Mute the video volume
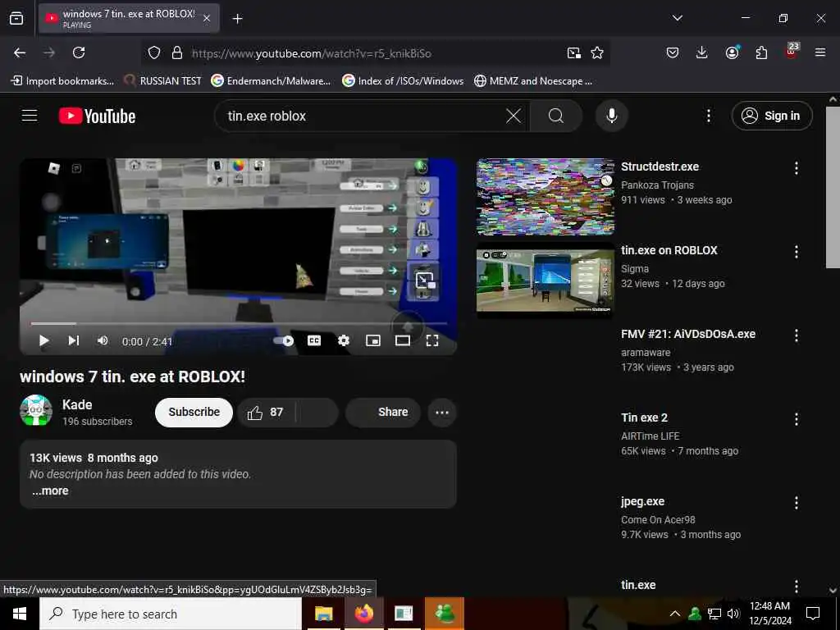840x630 pixels. coord(103,340)
